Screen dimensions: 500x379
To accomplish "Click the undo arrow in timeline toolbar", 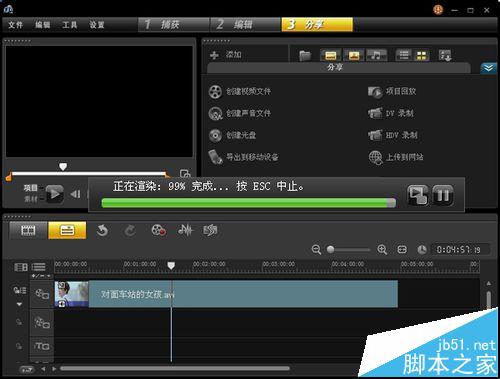I will click(x=102, y=230).
